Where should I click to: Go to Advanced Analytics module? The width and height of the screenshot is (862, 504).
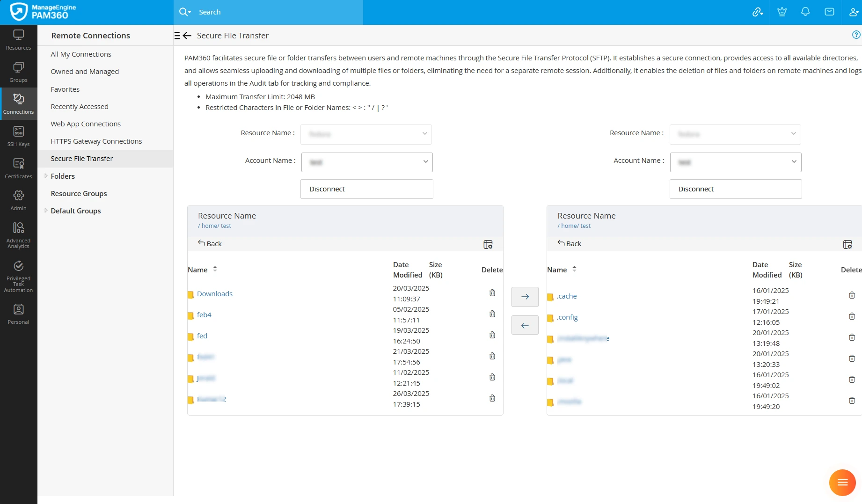[18, 235]
